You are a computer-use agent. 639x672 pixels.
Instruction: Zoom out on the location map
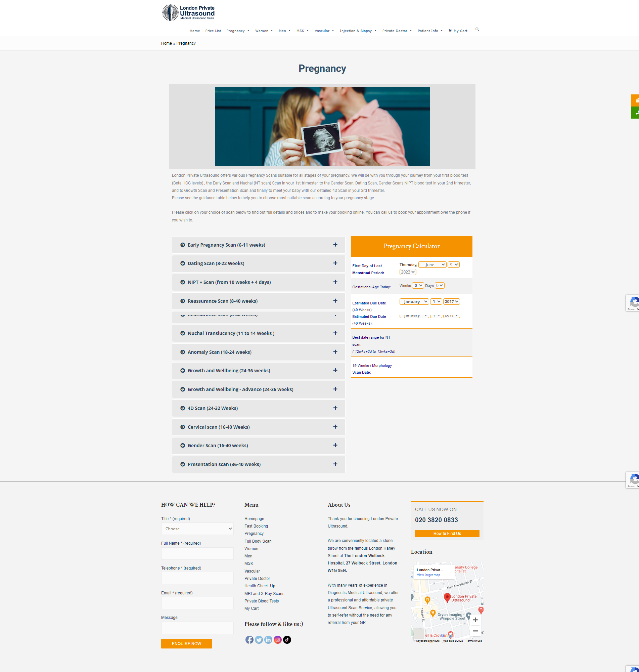pyautogui.click(x=475, y=631)
